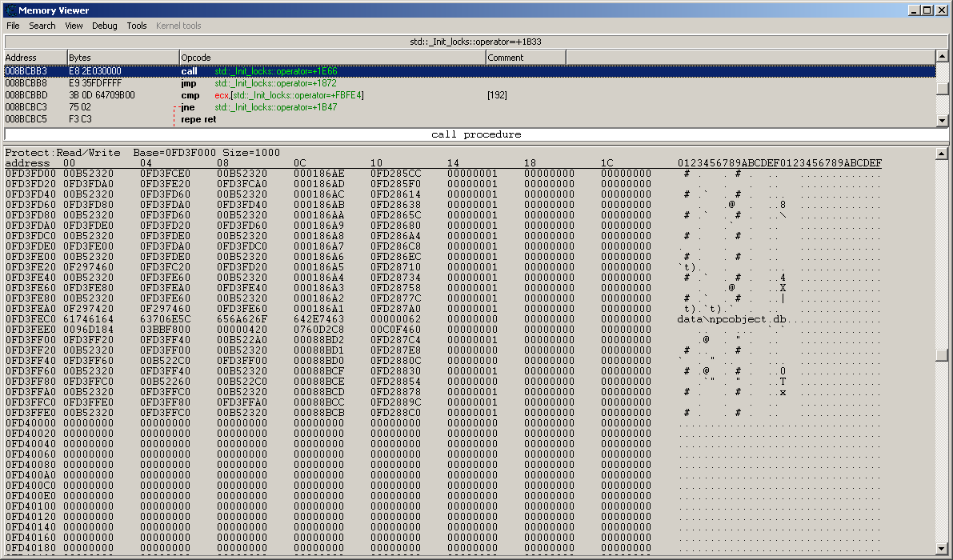
Task: Click the hex view scrollbar thumb
Action: 943,354
